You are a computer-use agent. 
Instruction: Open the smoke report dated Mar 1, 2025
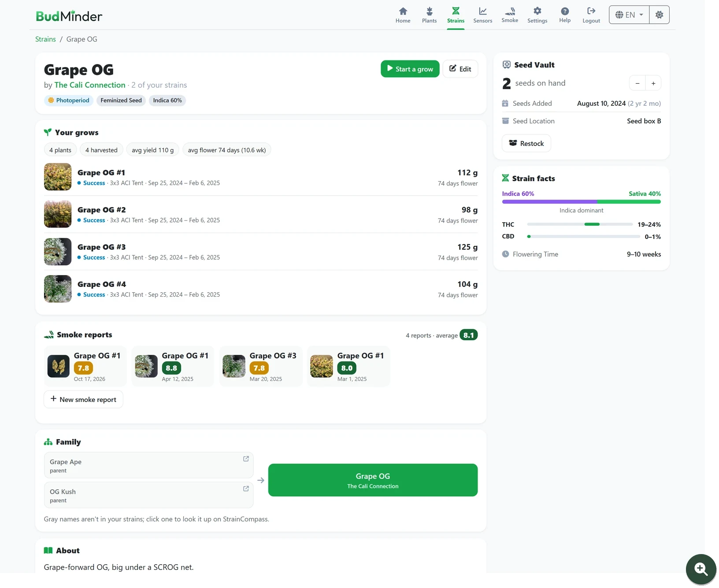tap(348, 366)
